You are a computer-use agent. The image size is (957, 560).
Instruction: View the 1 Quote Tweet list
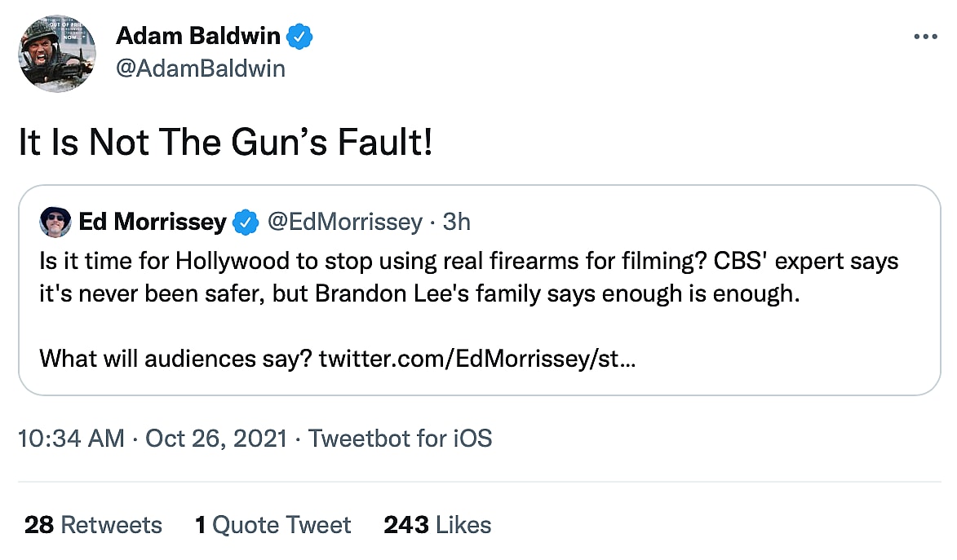click(272, 525)
